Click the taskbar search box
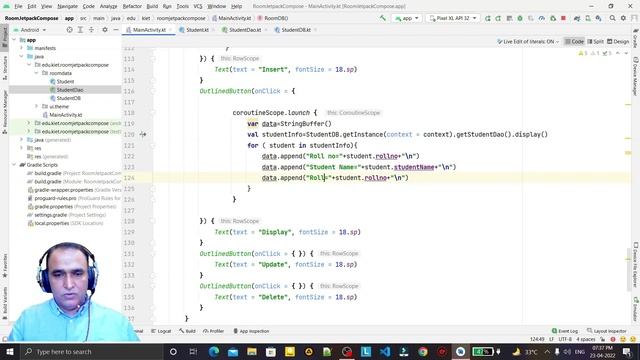The image size is (640, 360). point(90,351)
